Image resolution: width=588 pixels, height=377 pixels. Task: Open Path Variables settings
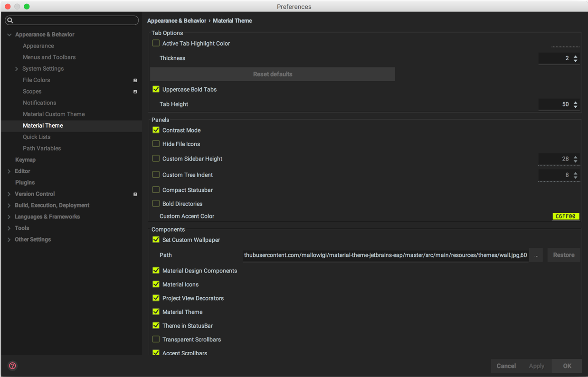pos(42,149)
